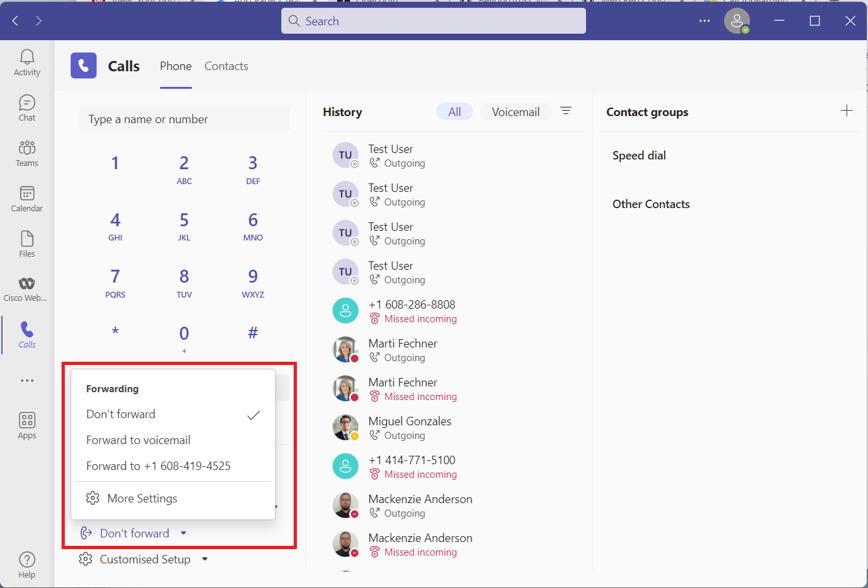Open Chat from the left sidebar
The width and height of the screenshot is (868, 588).
27,108
